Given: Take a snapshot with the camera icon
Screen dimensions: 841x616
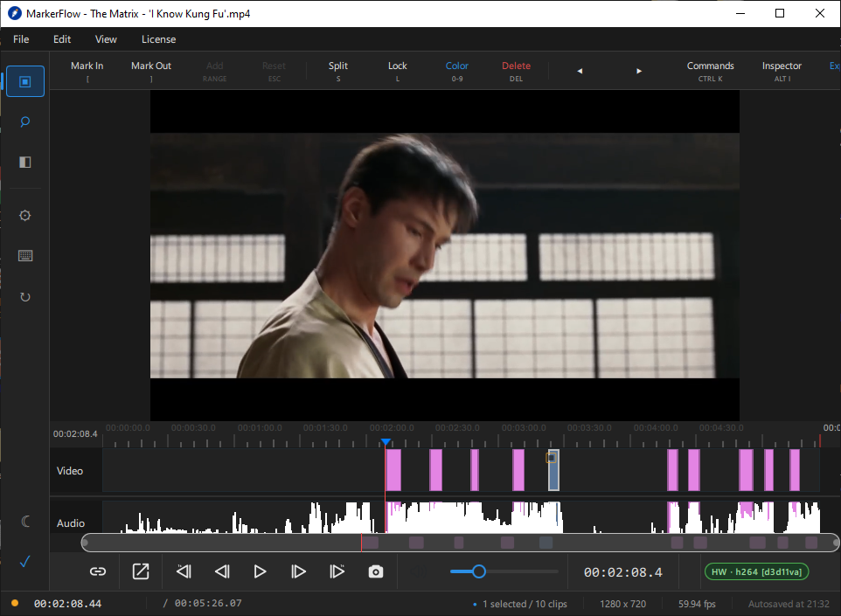Looking at the screenshot, I should (376, 572).
